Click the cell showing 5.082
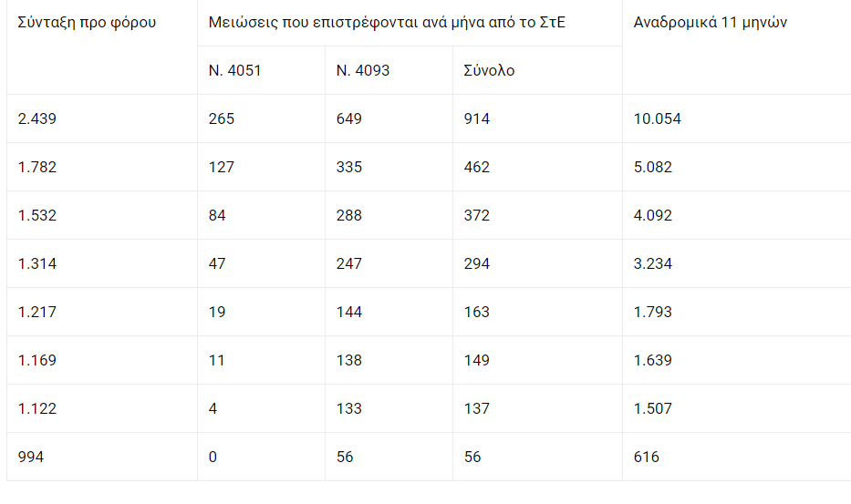 pyautogui.click(x=653, y=167)
